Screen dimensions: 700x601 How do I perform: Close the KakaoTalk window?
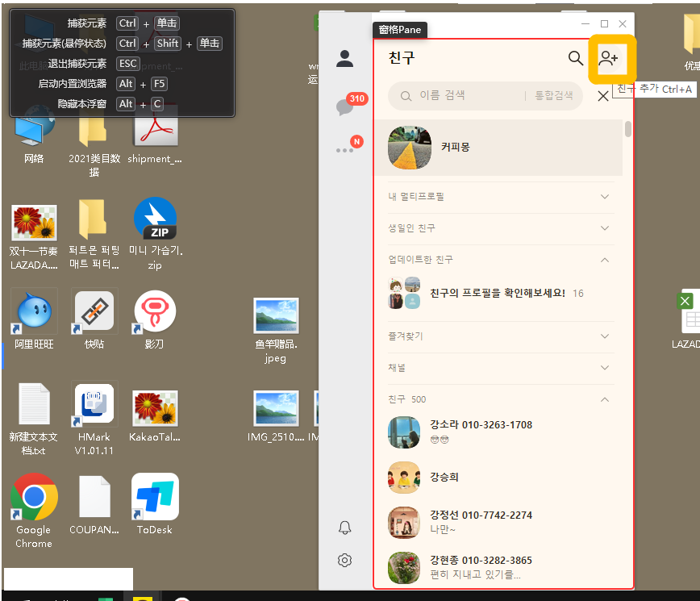[623, 23]
